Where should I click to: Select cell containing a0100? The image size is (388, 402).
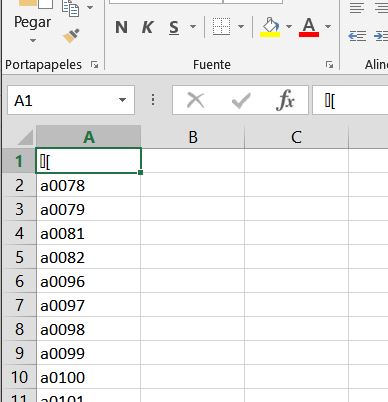coord(88,377)
